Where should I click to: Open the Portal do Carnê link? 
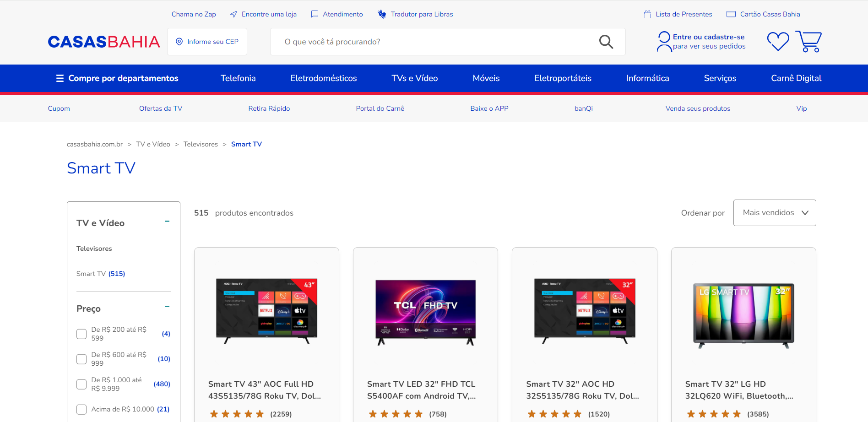point(380,108)
